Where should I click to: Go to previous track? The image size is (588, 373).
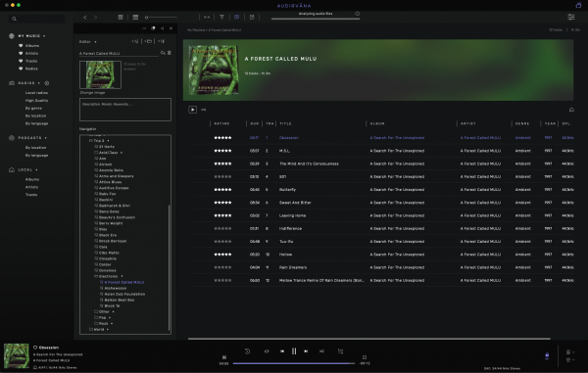282,351
